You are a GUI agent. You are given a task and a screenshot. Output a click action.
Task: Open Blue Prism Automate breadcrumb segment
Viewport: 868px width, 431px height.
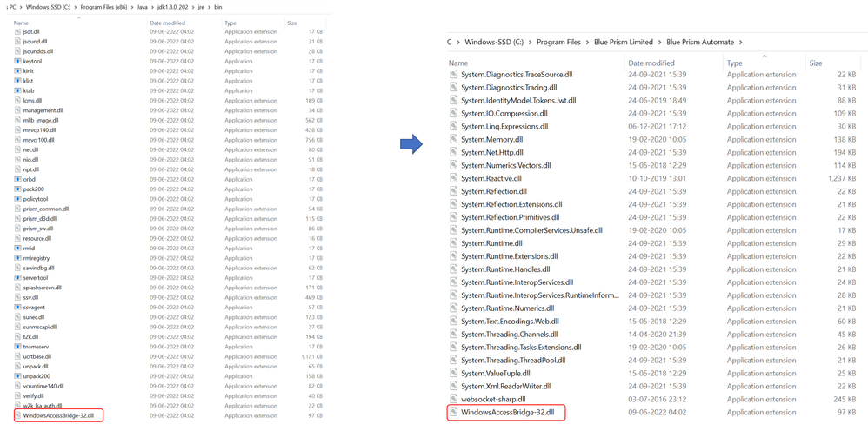[700, 42]
